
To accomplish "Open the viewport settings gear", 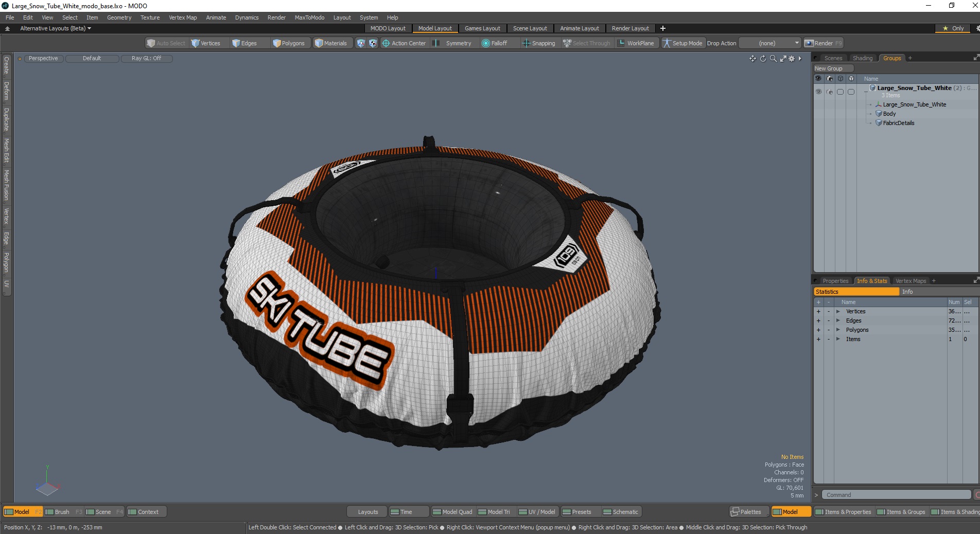I will 792,59.
